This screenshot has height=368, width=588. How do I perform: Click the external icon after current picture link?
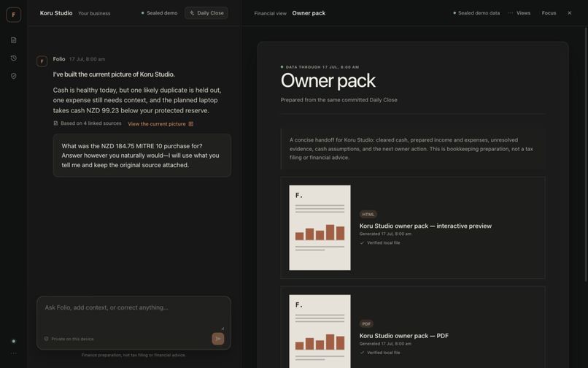(191, 124)
